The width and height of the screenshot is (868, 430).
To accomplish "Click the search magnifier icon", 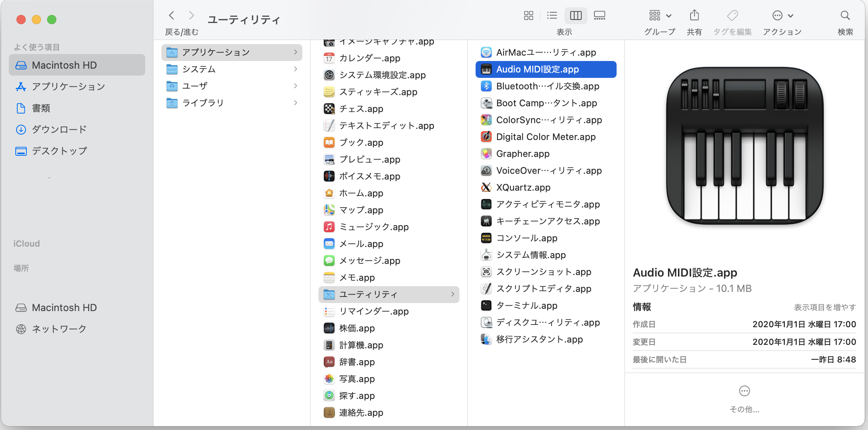I will (x=845, y=16).
